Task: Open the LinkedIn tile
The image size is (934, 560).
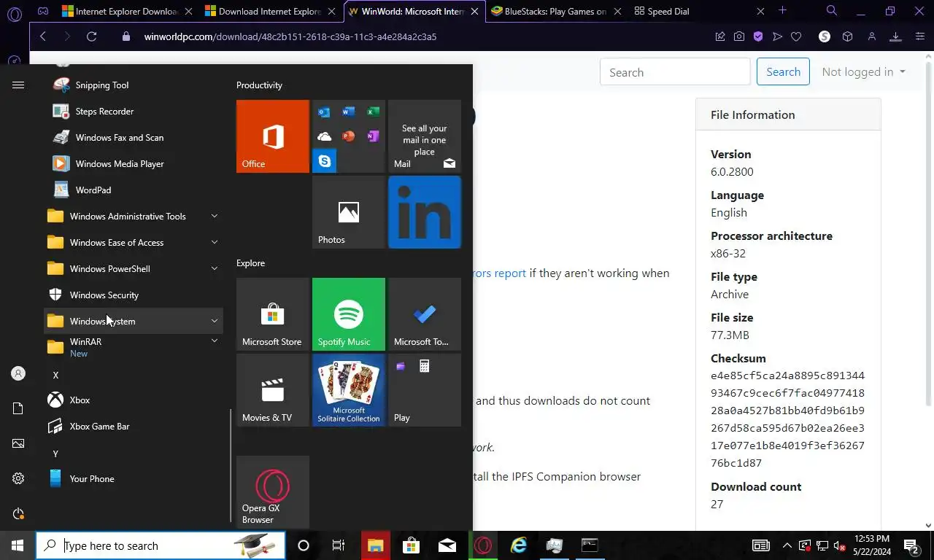Action: (x=425, y=212)
